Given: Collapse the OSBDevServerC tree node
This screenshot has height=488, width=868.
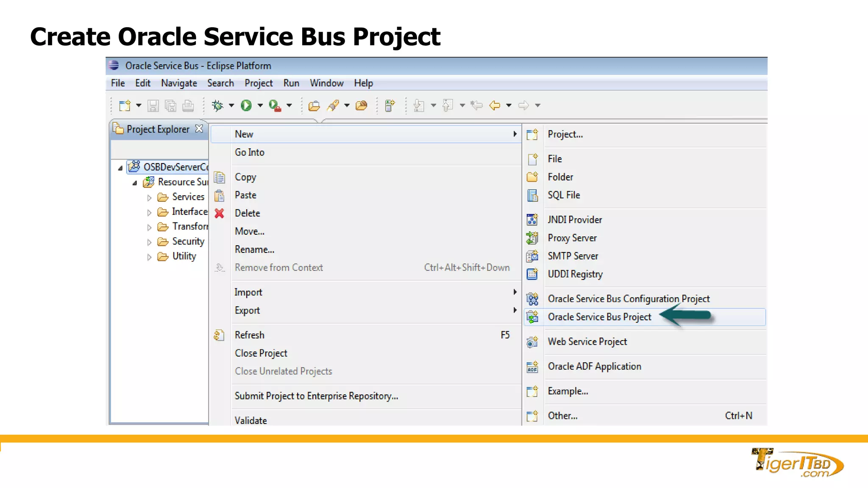Looking at the screenshot, I should [x=120, y=168].
